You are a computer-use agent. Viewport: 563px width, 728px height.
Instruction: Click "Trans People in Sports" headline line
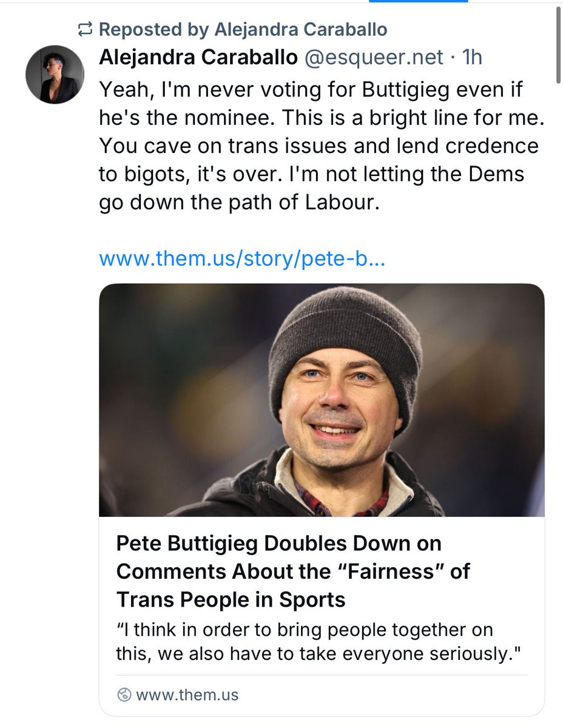click(x=231, y=599)
